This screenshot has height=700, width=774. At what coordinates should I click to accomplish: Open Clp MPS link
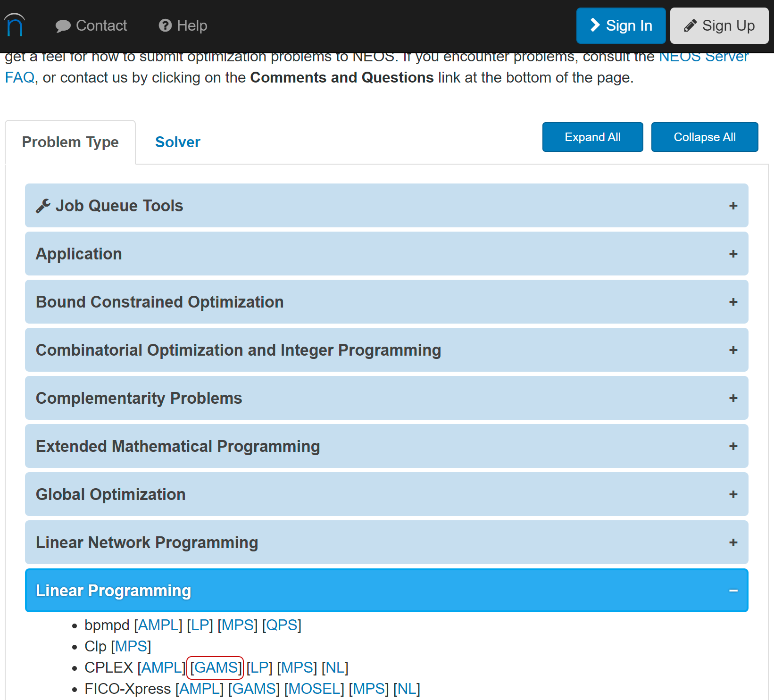click(131, 646)
